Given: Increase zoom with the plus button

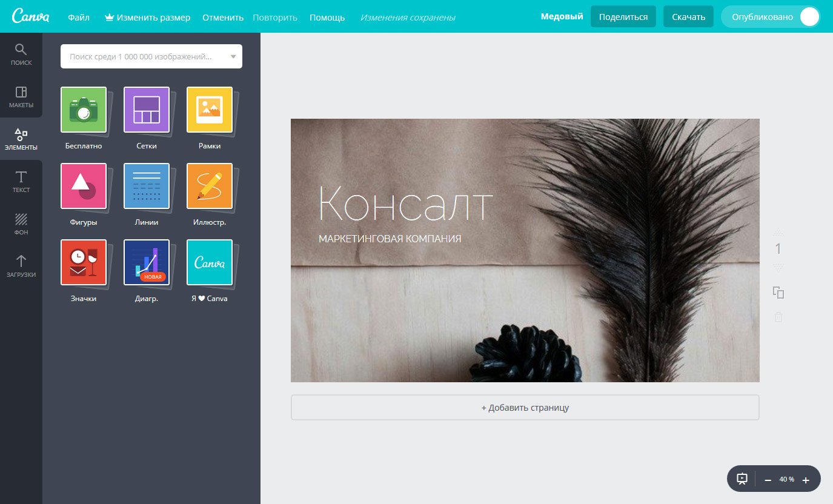Looking at the screenshot, I should 806,480.
